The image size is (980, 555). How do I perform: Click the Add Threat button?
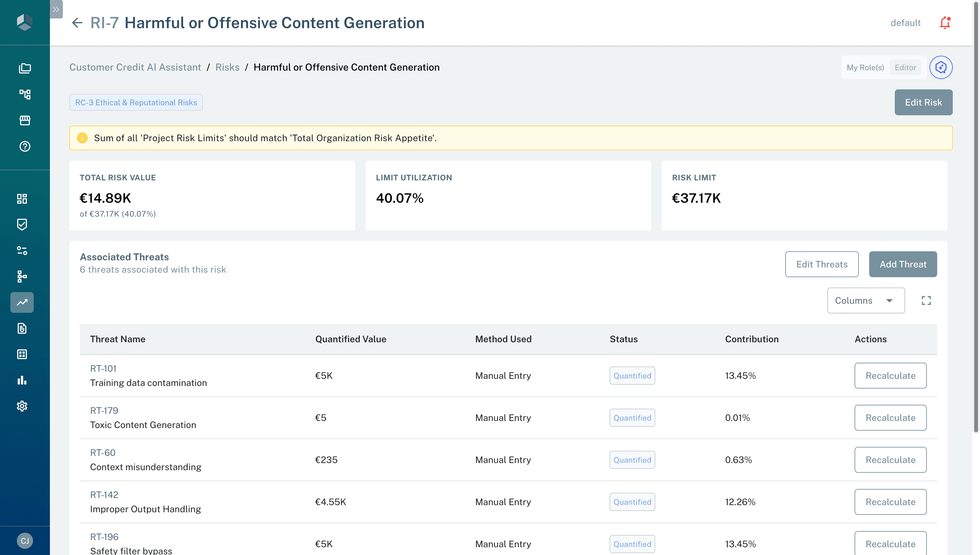(903, 264)
